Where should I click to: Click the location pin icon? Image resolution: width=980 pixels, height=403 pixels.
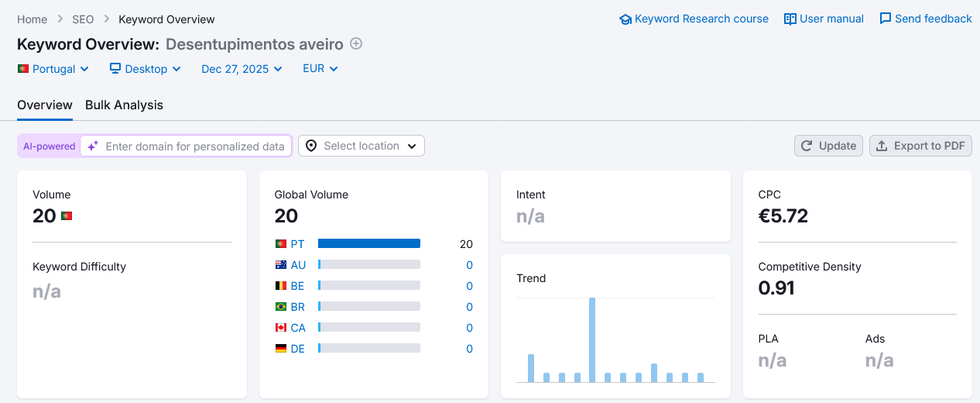pyautogui.click(x=311, y=146)
